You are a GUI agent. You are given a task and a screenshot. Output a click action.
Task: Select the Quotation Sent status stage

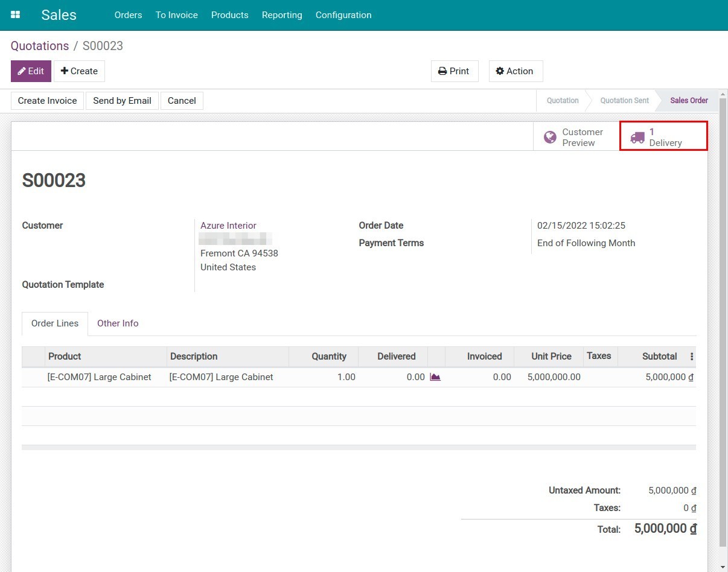624,101
